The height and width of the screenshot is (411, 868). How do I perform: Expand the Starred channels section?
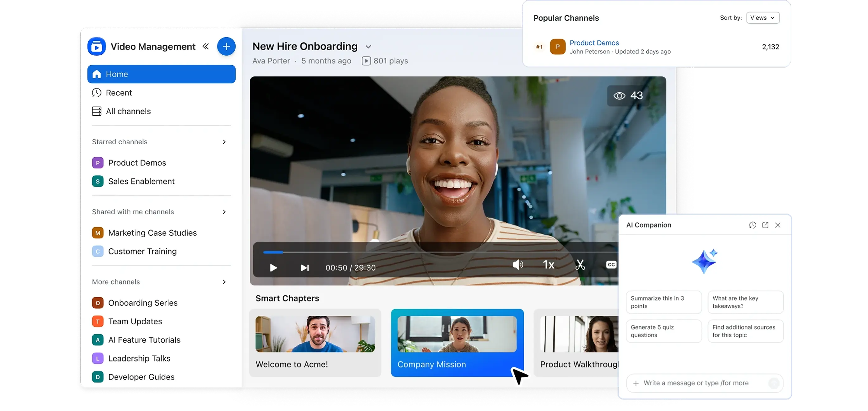(224, 142)
